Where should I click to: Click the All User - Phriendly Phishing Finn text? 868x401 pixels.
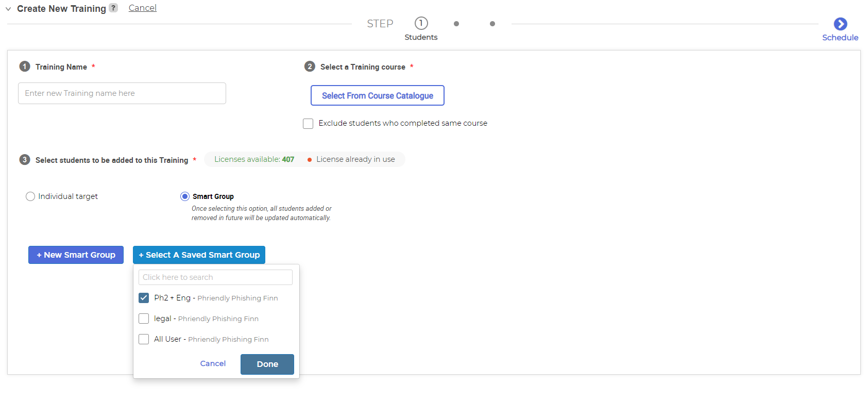pyautogui.click(x=211, y=339)
